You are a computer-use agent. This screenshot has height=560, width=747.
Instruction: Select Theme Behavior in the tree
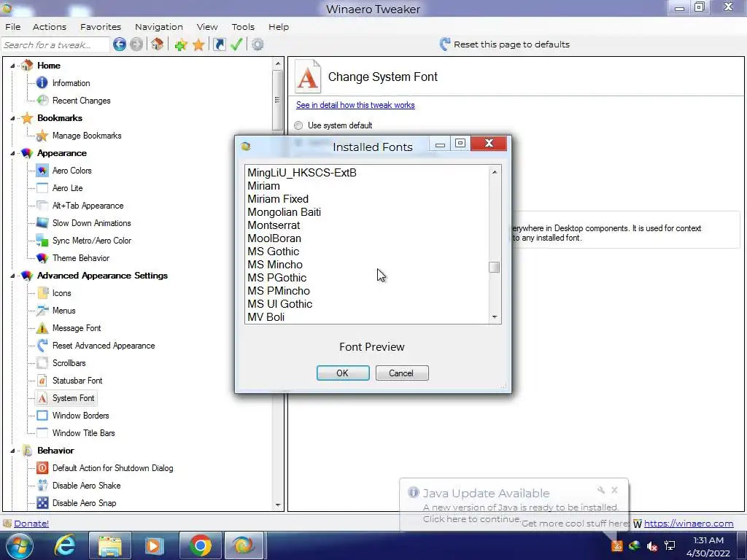(x=81, y=258)
